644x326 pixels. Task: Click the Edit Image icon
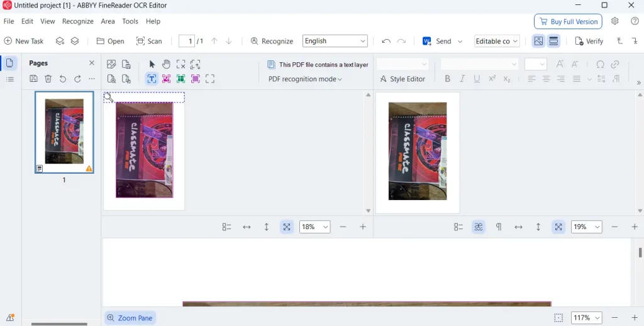pyautogui.click(x=111, y=64)
